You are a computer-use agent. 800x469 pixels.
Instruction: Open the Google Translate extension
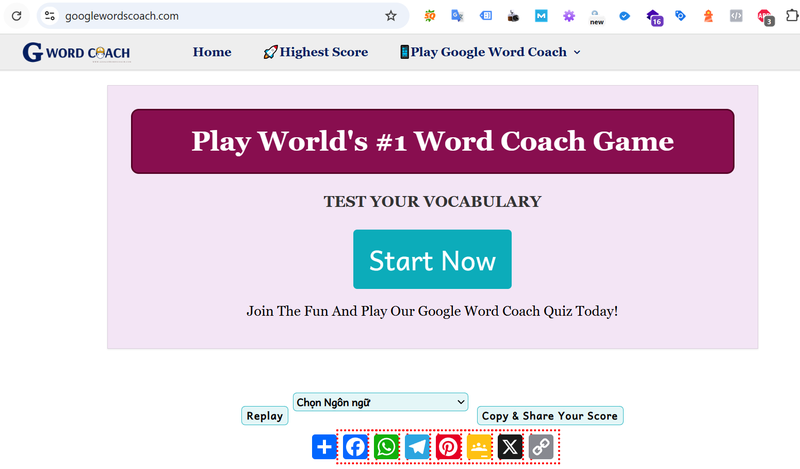point(457,16)
